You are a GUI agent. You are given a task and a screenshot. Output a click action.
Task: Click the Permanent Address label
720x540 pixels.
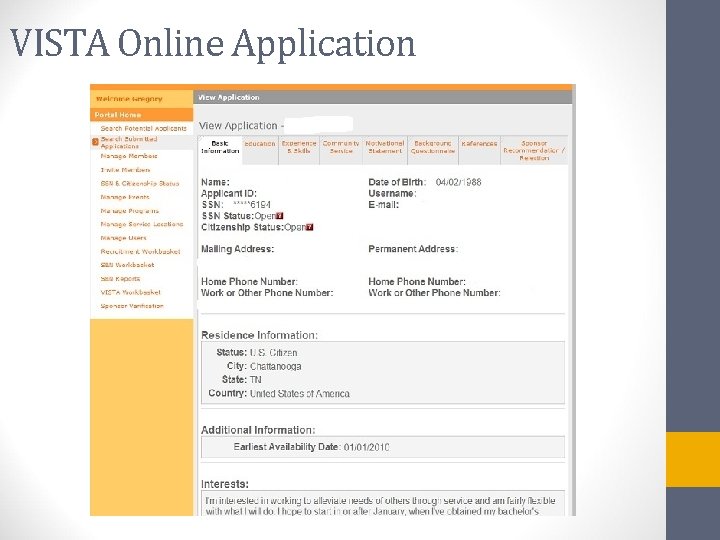point(413,249)
